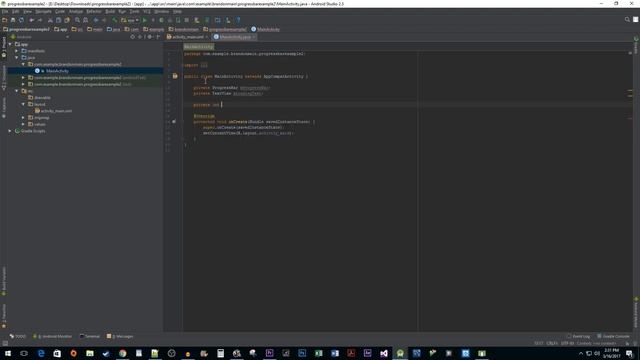
Task: Open the Messages tool window
Action: pos(120,336)
